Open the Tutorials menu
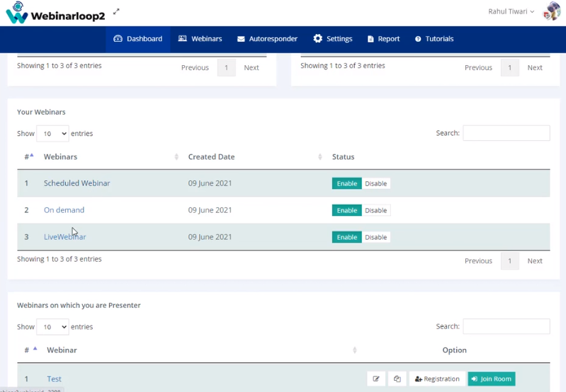 tap(434, 39)
